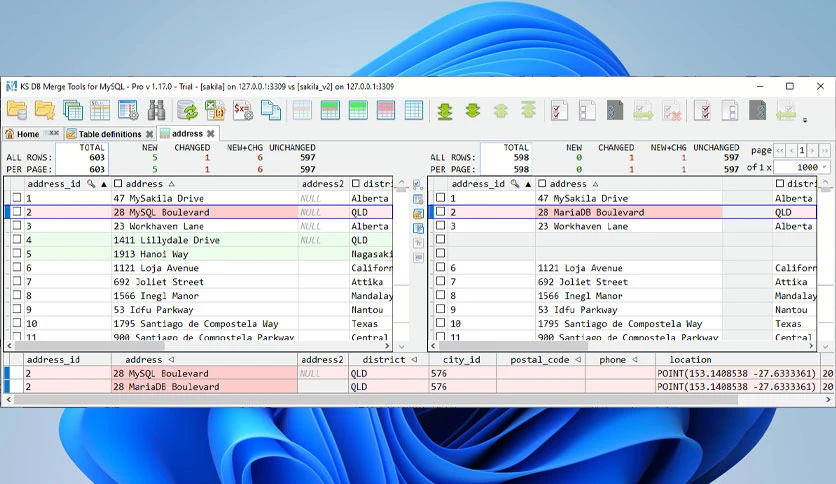Show only new rows via green grid icon
Viewport: 836px width, 484px height.
(x=358, y=110)
